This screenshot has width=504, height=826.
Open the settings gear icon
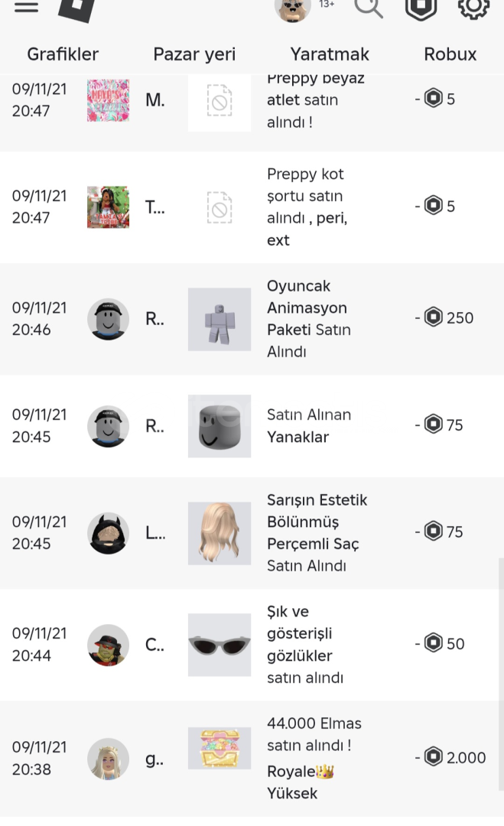(x=473, y=7)
